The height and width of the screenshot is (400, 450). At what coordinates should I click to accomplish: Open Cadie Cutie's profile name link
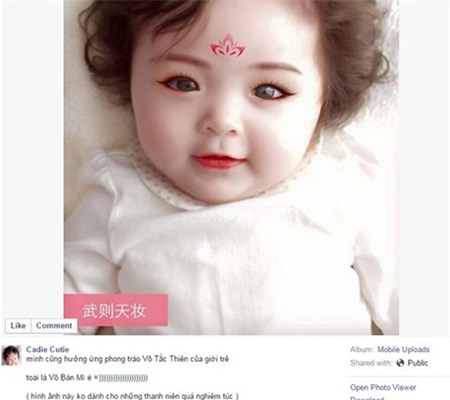coord(47,349)
